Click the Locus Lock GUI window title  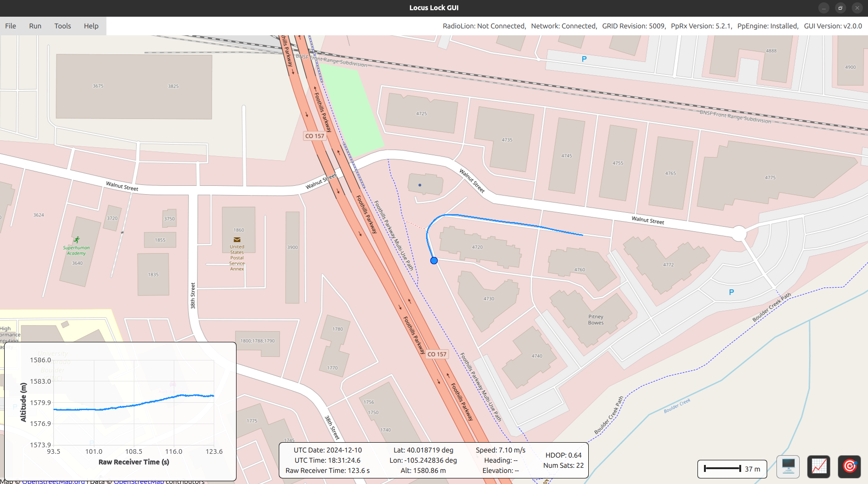click(x=434, y=8)
